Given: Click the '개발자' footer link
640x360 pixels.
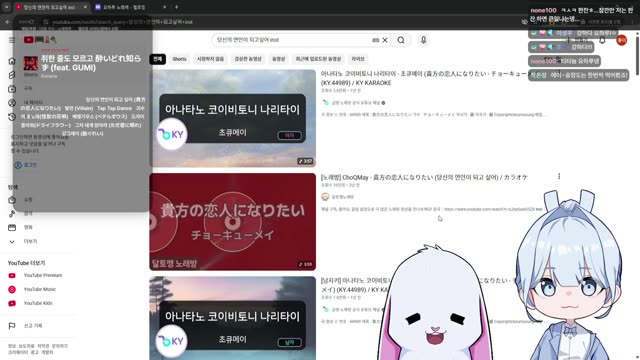Looking at the screenshot, I should (47, 352).
